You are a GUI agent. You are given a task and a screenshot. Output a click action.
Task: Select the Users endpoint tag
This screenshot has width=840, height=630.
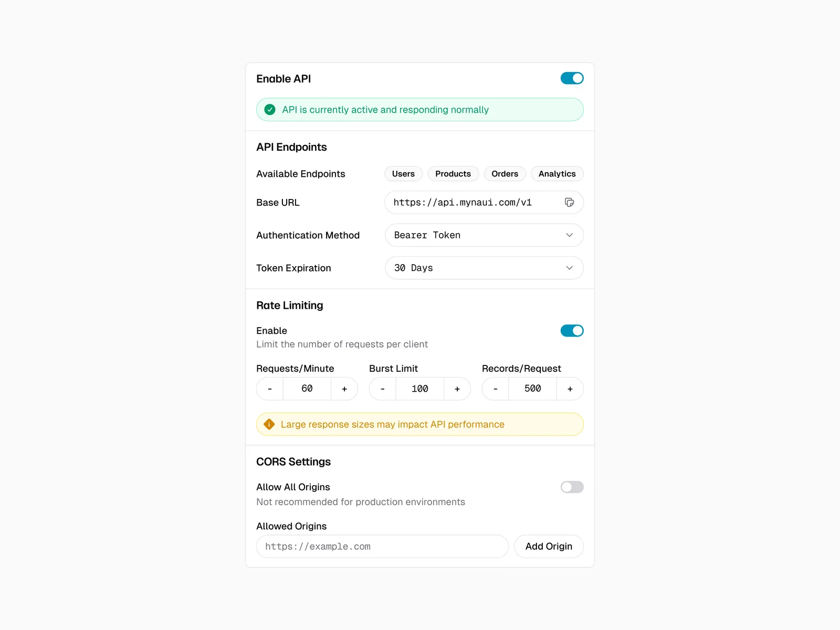click(x=403, y=174)
